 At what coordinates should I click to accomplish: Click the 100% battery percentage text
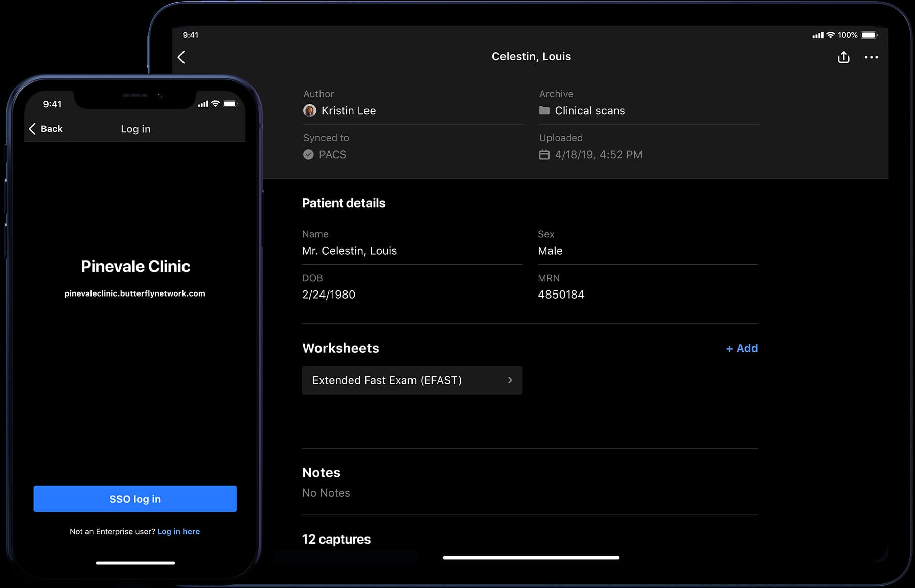848,35
